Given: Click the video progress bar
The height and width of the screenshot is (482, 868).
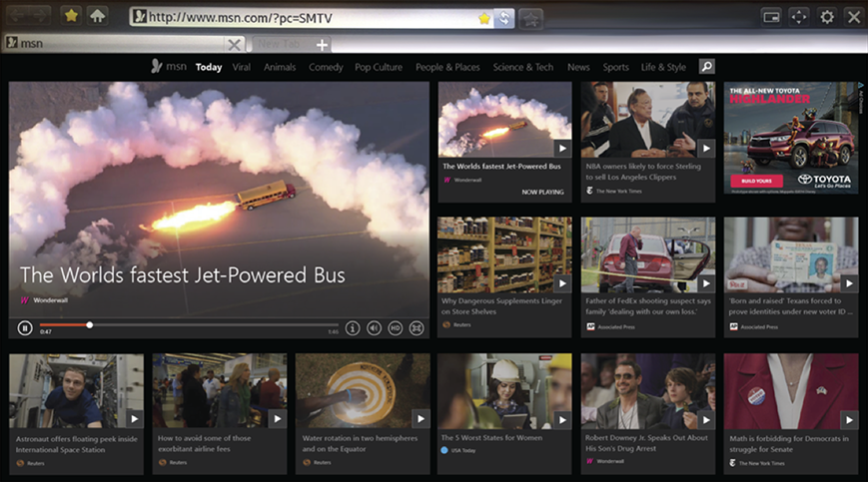Looking at the screenshot, I should click(200, 324).
